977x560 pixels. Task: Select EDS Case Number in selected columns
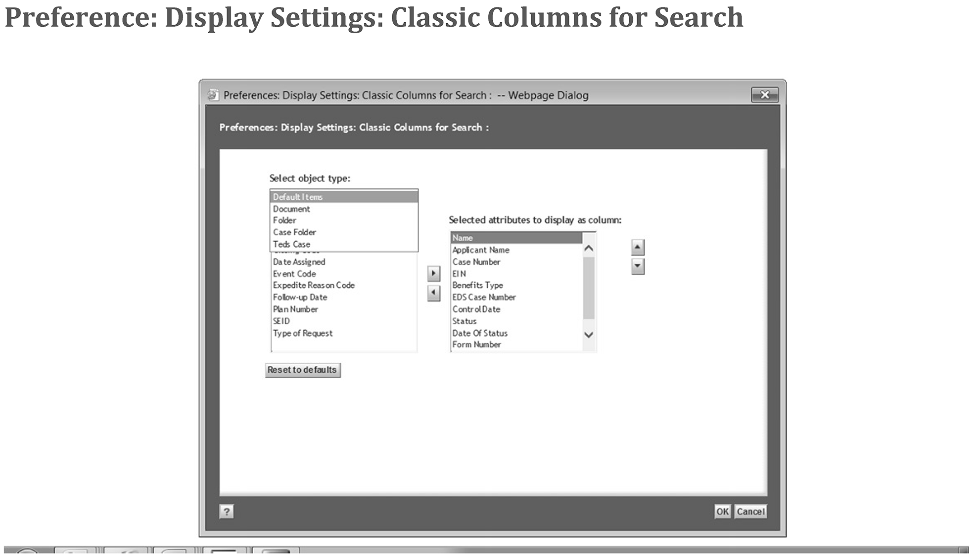[x=484, y=297]
